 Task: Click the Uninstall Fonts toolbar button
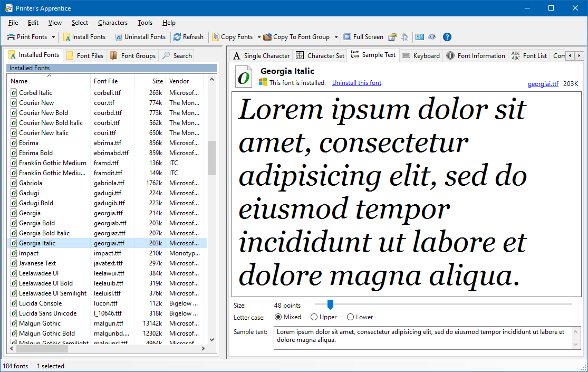pyautogui.click(x=140, y=37)
